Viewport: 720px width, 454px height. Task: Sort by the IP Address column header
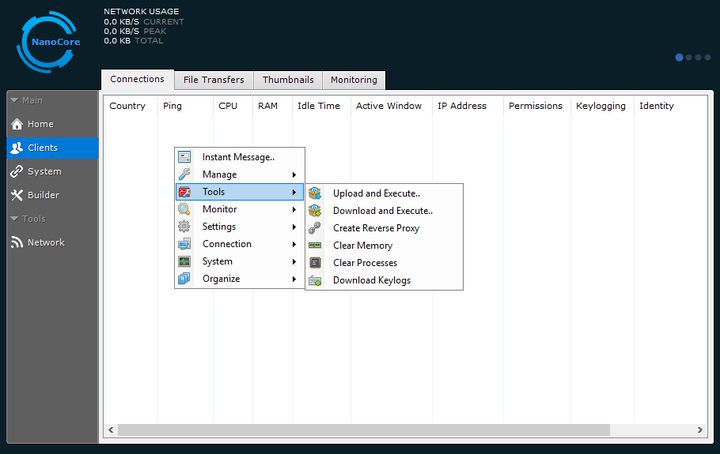[x=462, y=106]
